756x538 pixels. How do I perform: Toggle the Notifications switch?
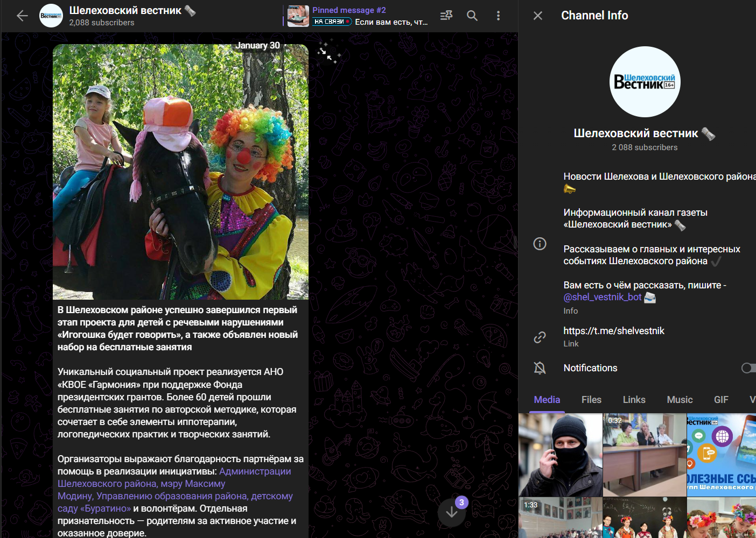click(x=748, y=368)
